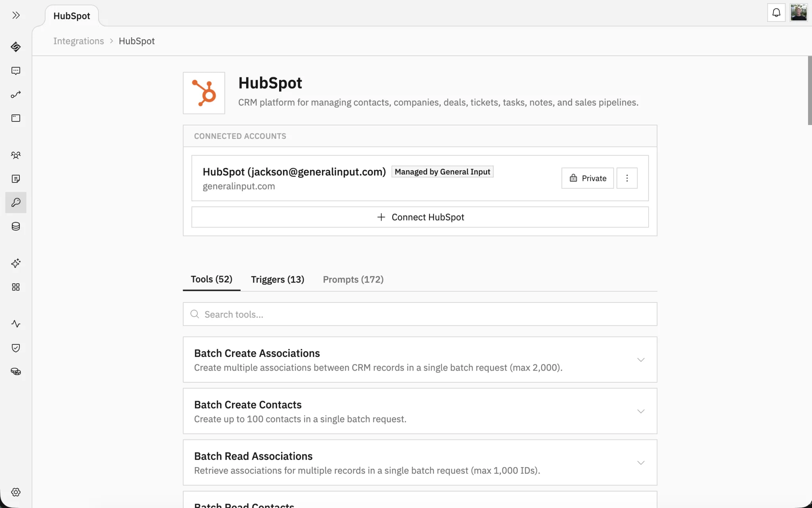Open settings gear in sidebar
812x508 pixels.
pos(16,492)
